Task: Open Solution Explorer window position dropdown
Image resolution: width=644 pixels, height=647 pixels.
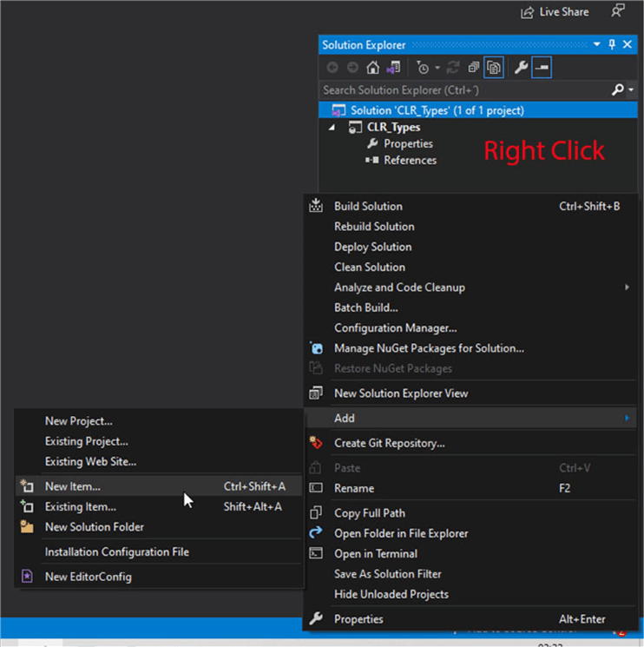Action: 596,44
